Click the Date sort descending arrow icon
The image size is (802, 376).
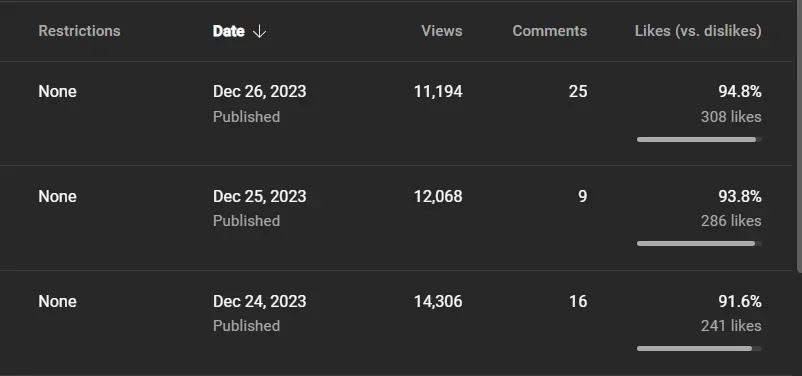pyautogui.click(x=260, y=31)
